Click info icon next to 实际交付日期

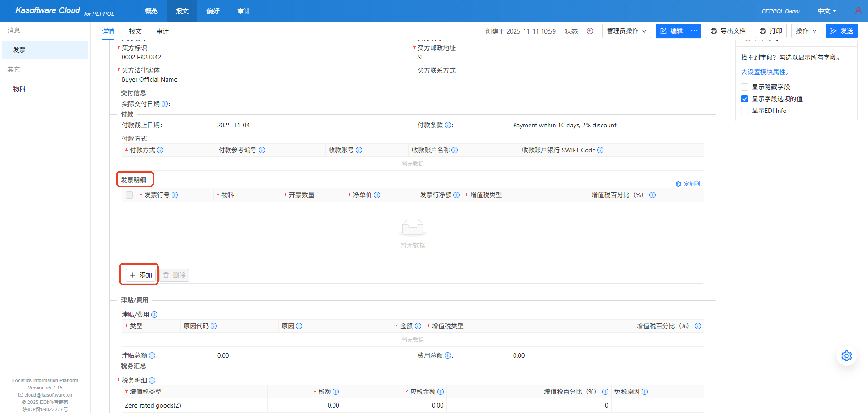point(165,104)
